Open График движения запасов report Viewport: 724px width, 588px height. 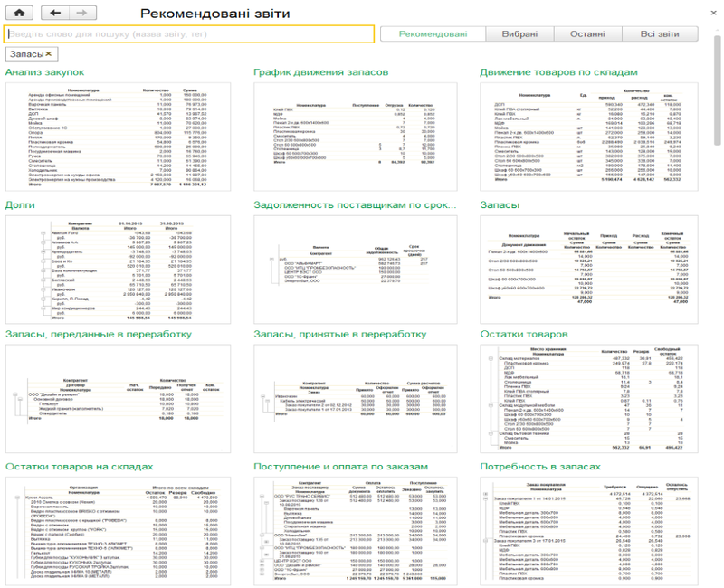[321, 72]
